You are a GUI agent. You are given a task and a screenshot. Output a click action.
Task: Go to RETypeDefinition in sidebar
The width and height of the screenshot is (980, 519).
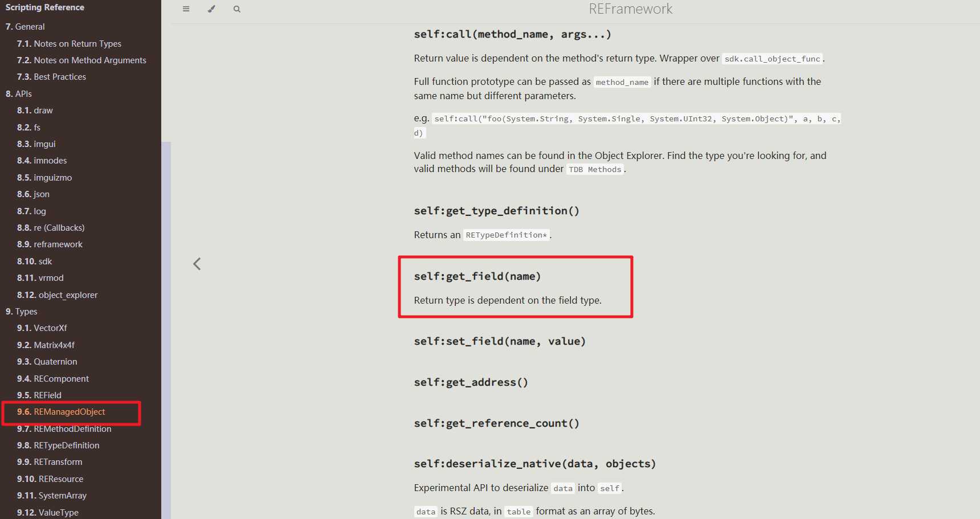66,446
